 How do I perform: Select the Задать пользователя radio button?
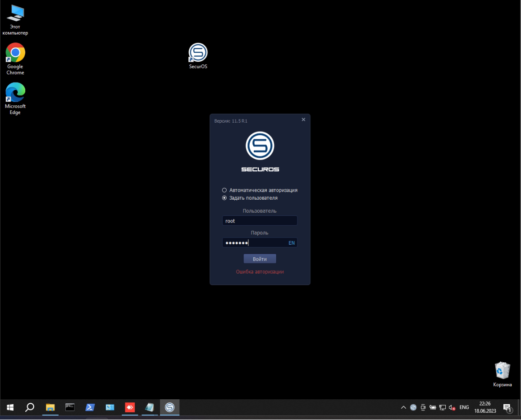tap(224, 198)
